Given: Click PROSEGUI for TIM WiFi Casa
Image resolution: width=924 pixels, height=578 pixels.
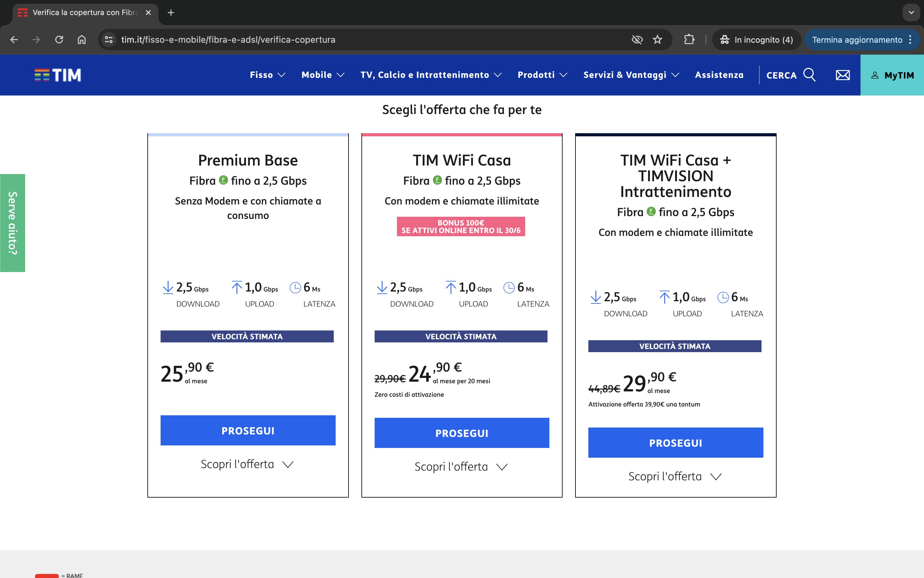Looking at the screenshot, I should pyautogui.click(x=462, y=433).
